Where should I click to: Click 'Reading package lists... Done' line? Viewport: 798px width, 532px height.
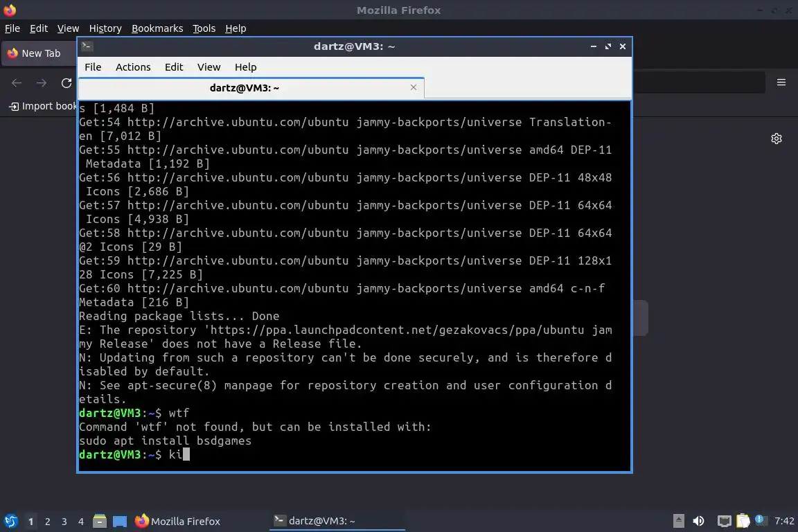pos(179,316)
